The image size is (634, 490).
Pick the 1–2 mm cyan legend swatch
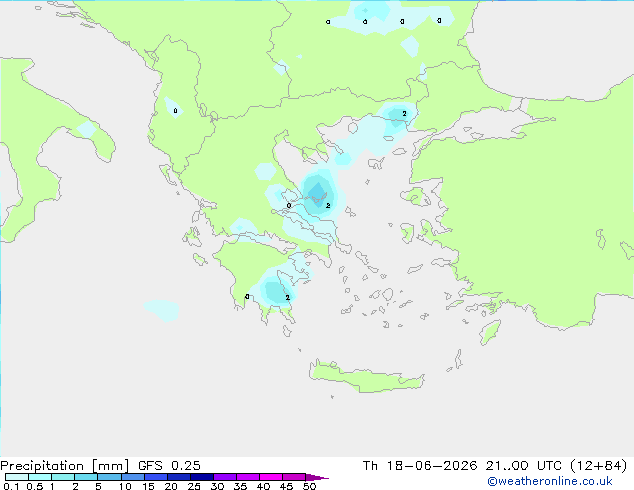(x=63, y=477)
